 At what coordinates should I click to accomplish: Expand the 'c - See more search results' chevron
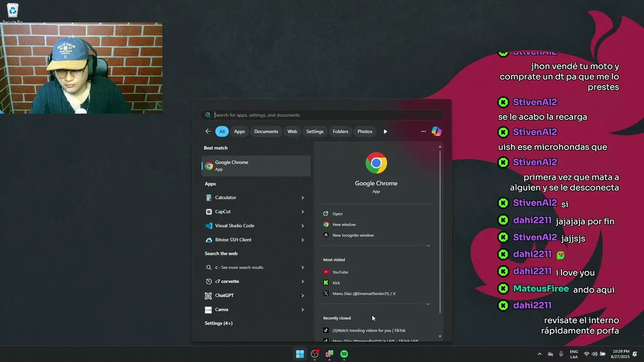click(x=303, y=267)
